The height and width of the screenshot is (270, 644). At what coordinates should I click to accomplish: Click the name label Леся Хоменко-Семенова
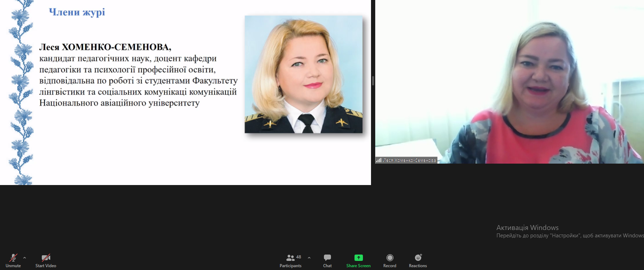(409, 160)
